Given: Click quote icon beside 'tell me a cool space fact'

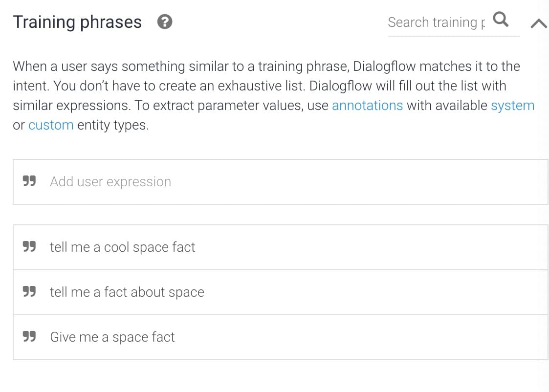Looking at the screenshot, I should click(x=29, y=246).
